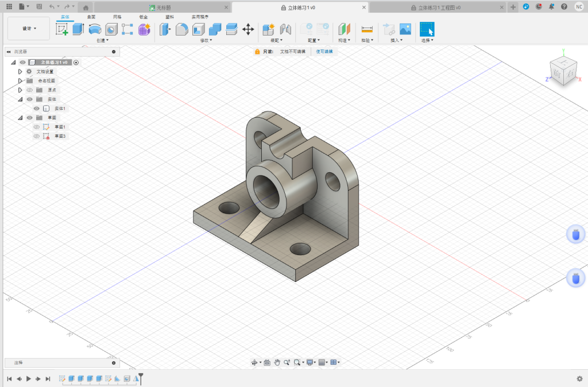Click the 使可编辑 link

click(324, 52)
